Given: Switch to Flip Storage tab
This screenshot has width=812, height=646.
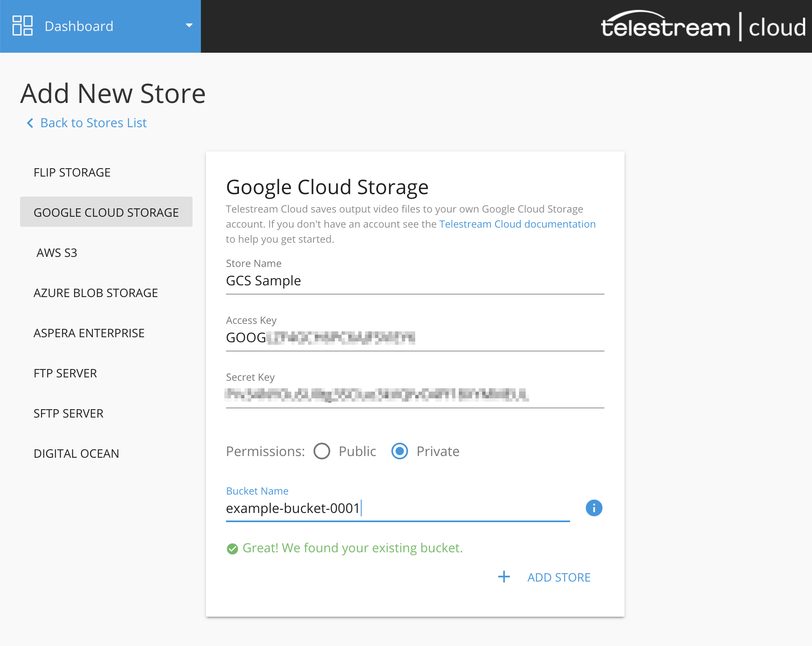Looking at the screenshot, I should 72,172.
